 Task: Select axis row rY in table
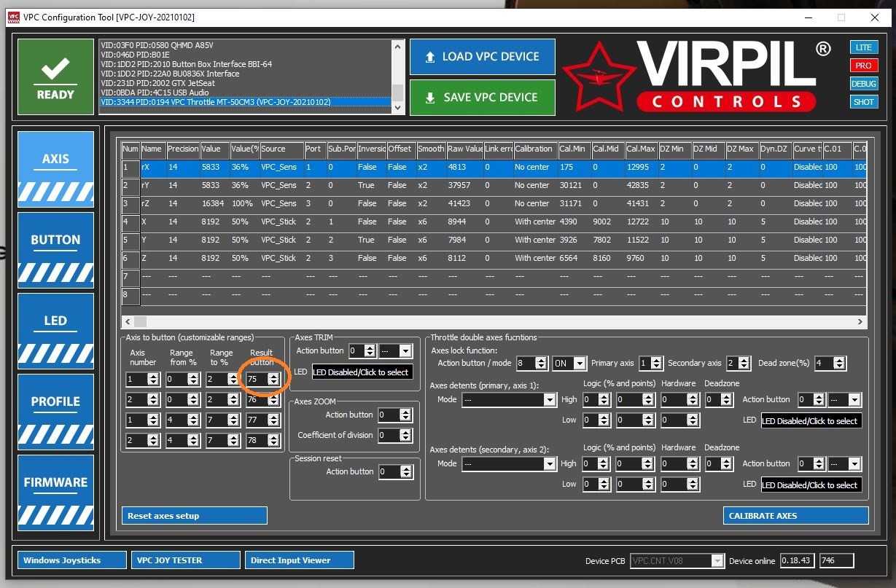(x=494, y=185)
